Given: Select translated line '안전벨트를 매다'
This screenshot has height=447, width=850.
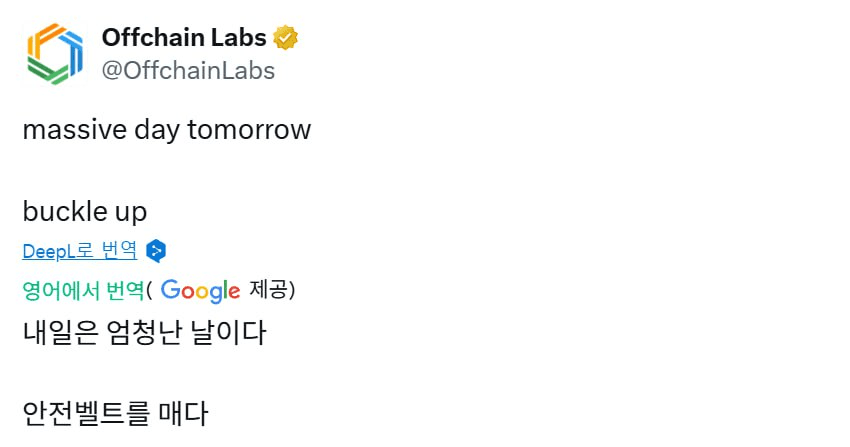Looking at the screenshot, I should (x=115, y=413).
